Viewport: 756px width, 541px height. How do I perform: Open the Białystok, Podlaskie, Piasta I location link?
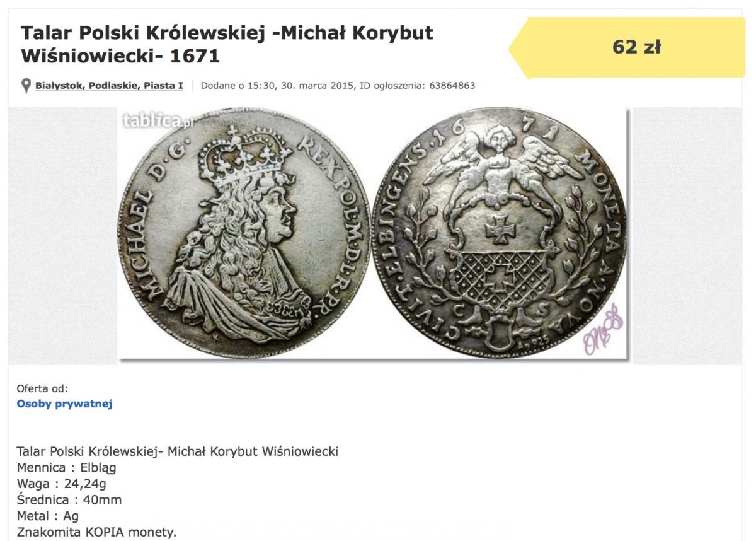tap(109, 85)
